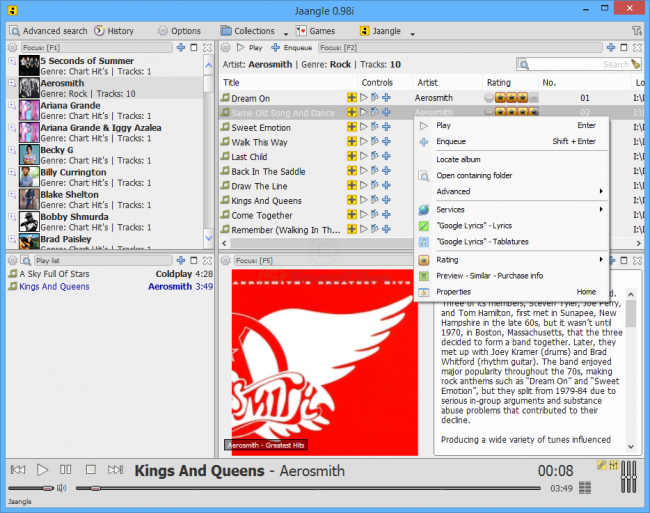Select "Google Lyrics" - Tablatures entry
Screen dimensions: 650x513
click(512, 242)
